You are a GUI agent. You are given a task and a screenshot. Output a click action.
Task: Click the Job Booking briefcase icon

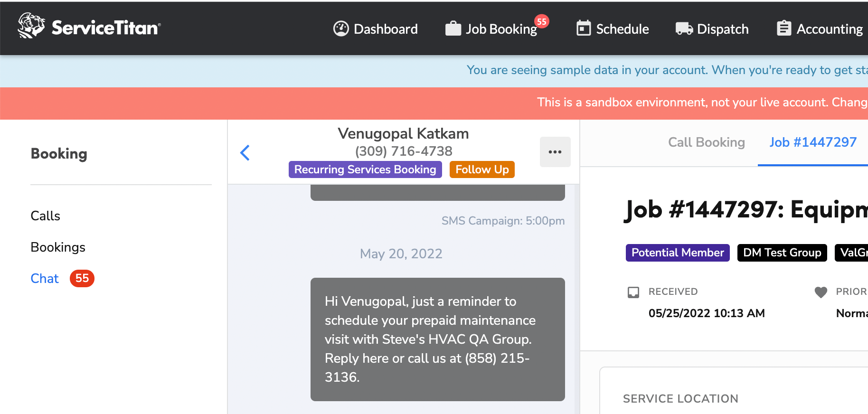click(x=453, y=29)
